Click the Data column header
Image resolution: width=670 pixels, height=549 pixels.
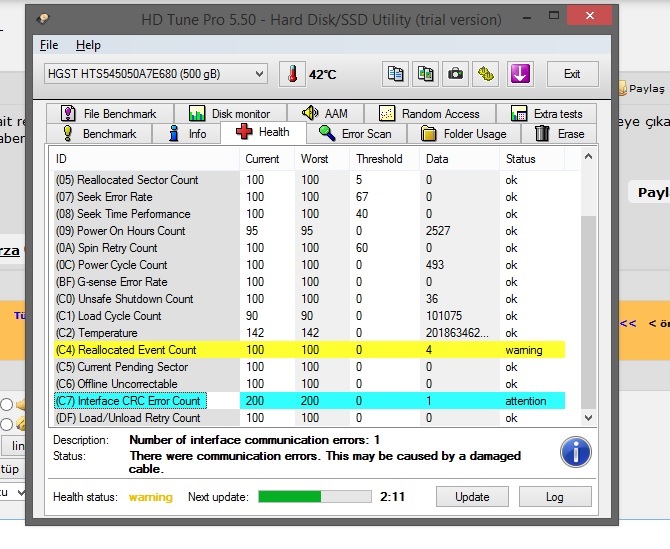click(460, 159)
